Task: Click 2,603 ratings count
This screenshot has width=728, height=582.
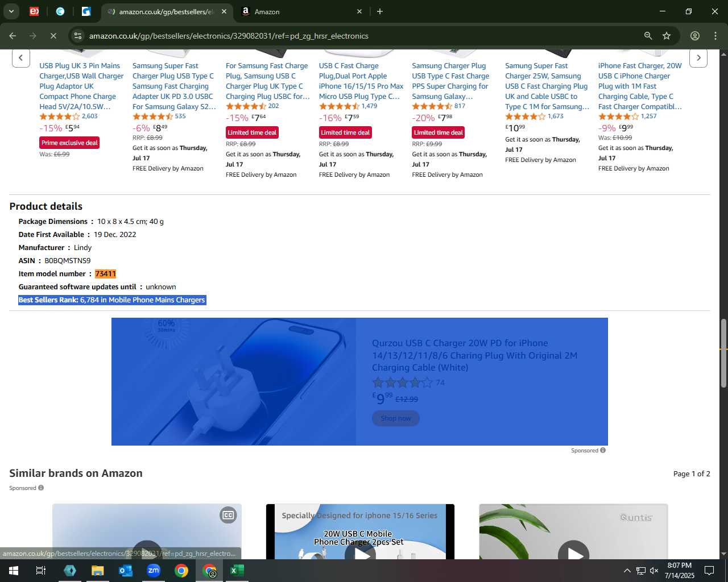Action: point(90,116)
